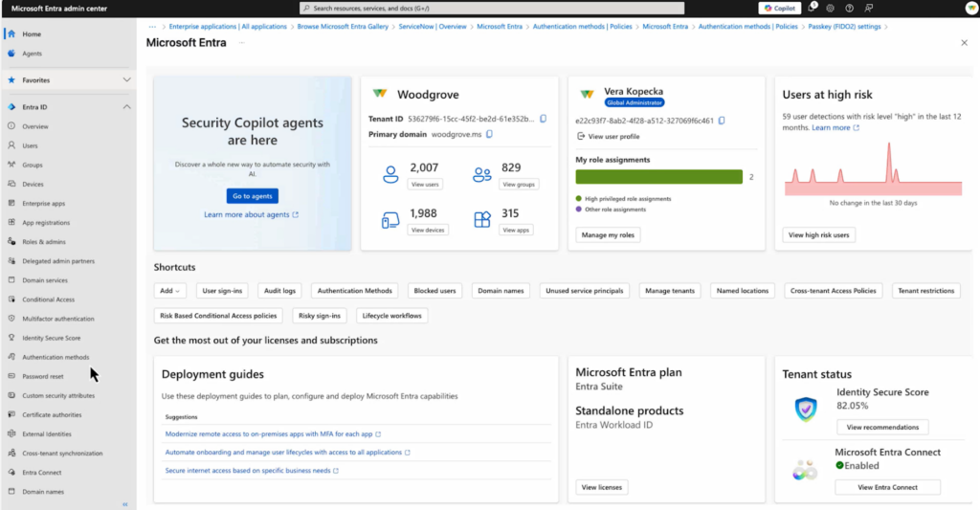Click View high risk users button
980x510 pixels.
(x=819, y=235)
